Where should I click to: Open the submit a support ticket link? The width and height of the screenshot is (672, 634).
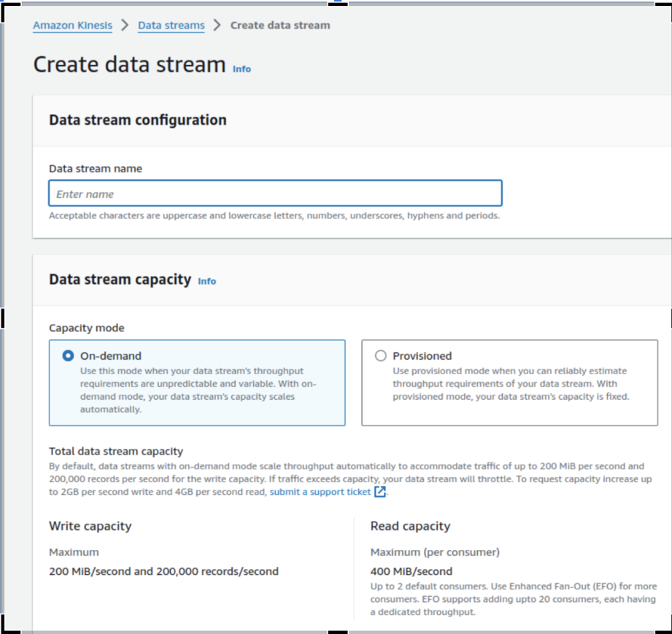(x=320, y=492)
